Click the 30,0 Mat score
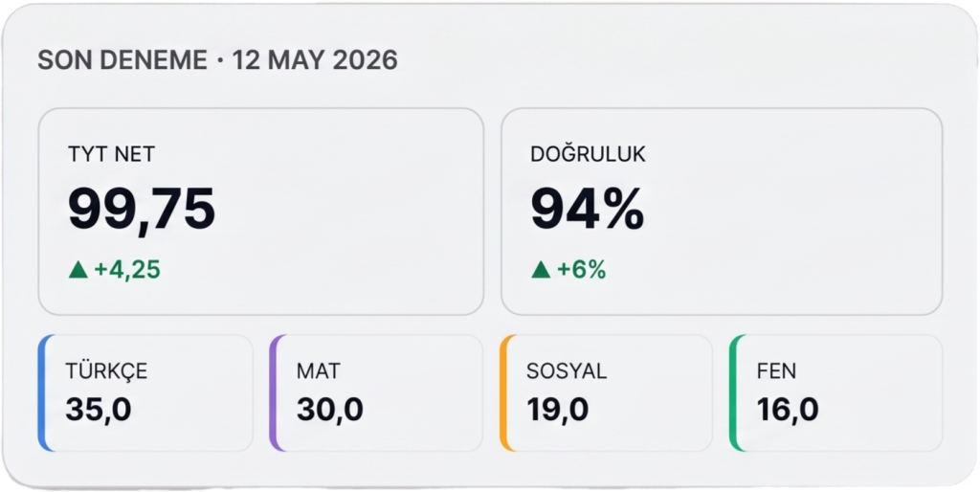Image resolution: width=980 pixels, height=492 pixels. 330,411
